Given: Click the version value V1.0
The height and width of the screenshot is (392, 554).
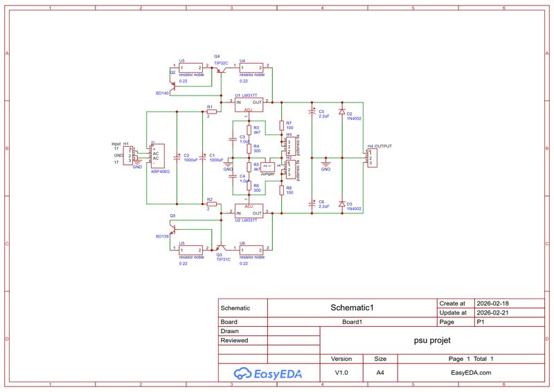Looking at the screenshot, I should [x=341, y=373].
